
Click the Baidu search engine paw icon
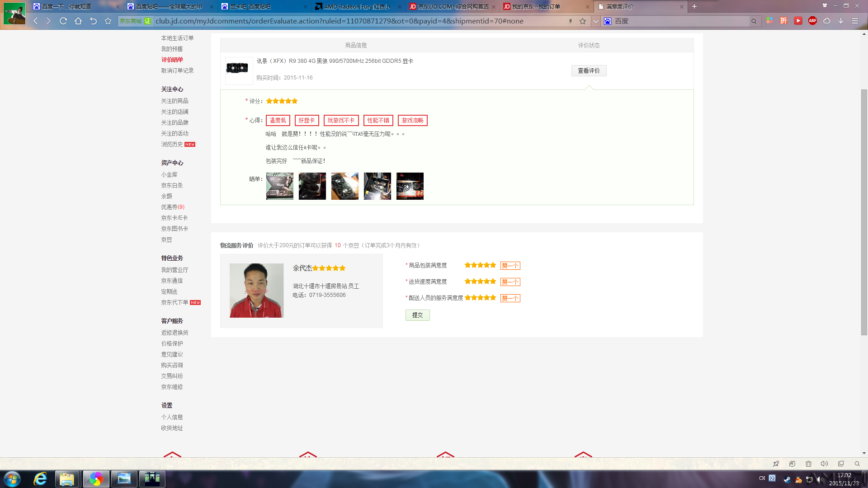608,21
